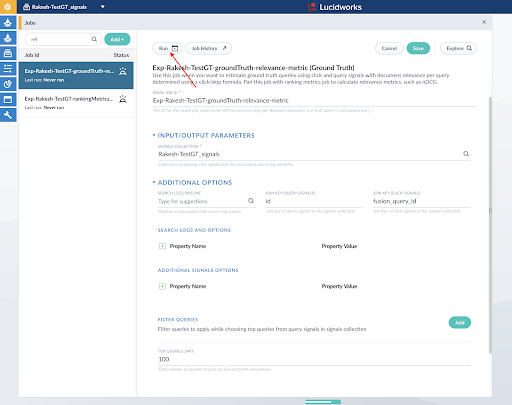Edit Top Queries Limit field
The width and height of the screenshot is (512, 405).
click(x=314, y=359)
